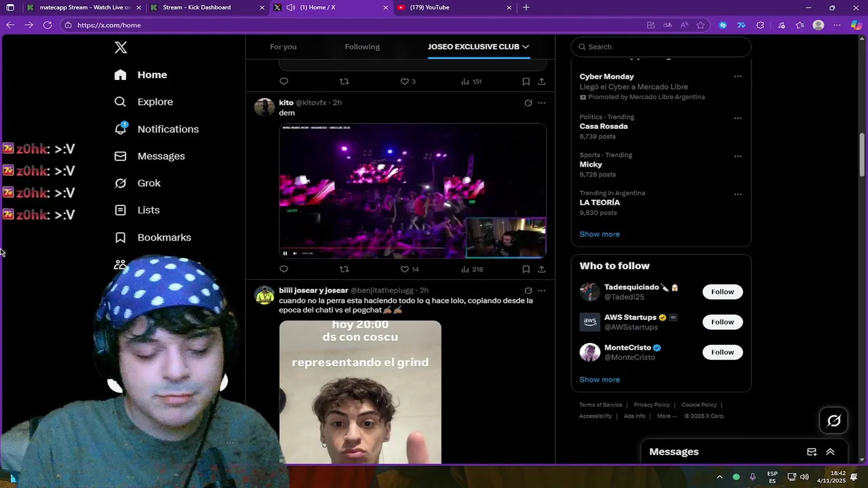Image resolution: width=868 pixels, height=488 pixels.
Task: Open benjitatheplugg's profile avatar
Action: click(x=264, y=295)
